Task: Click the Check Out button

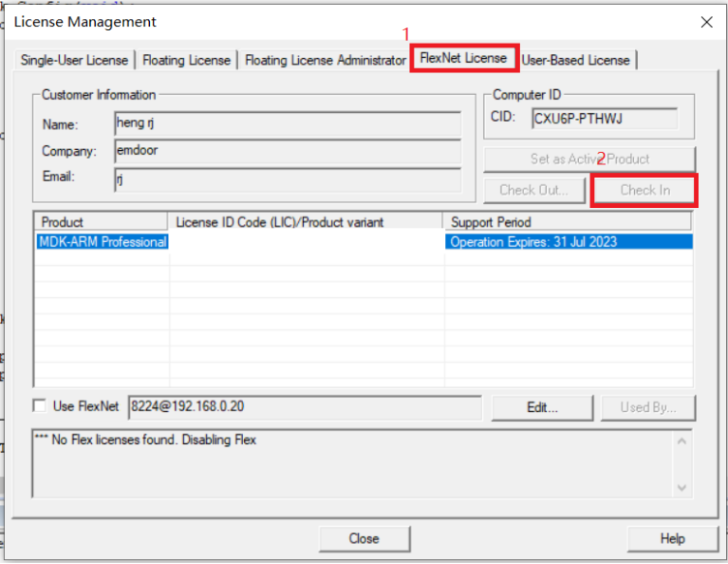Action: tap(533, 190)
